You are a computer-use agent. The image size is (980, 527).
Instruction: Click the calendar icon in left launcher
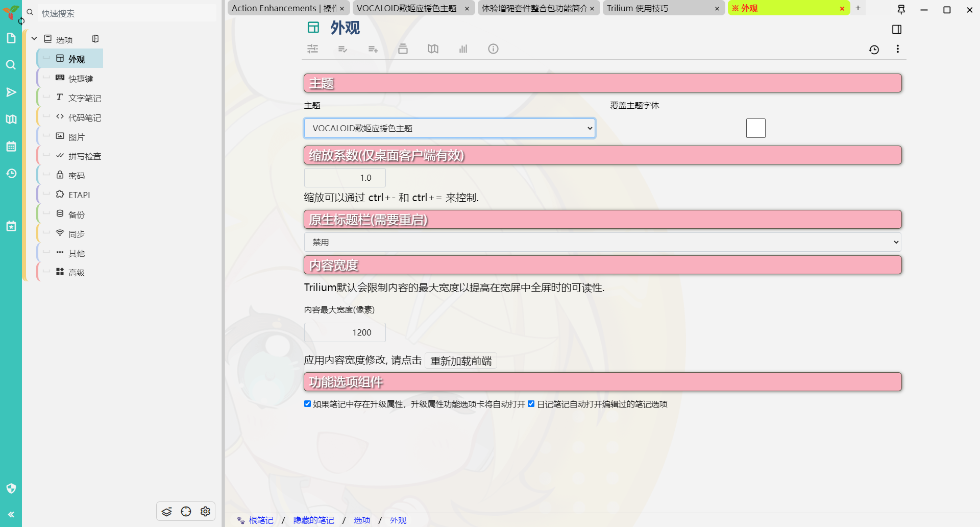click(11, 147)
